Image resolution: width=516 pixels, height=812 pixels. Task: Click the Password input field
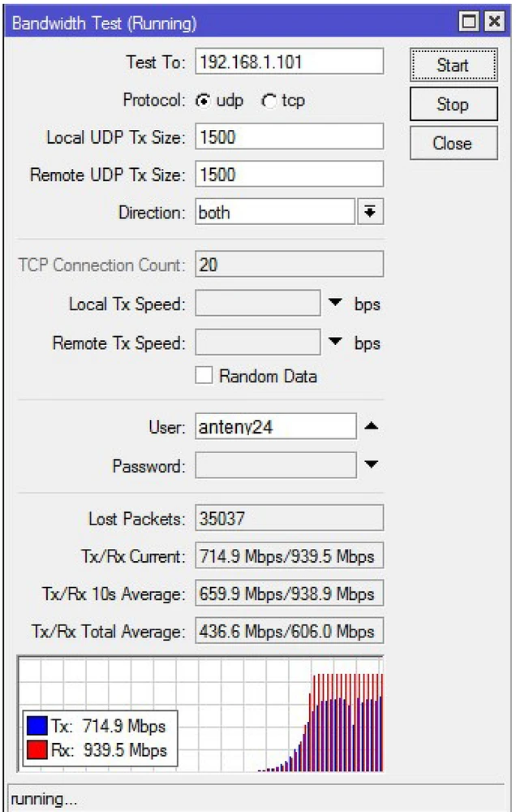[275, 466]
